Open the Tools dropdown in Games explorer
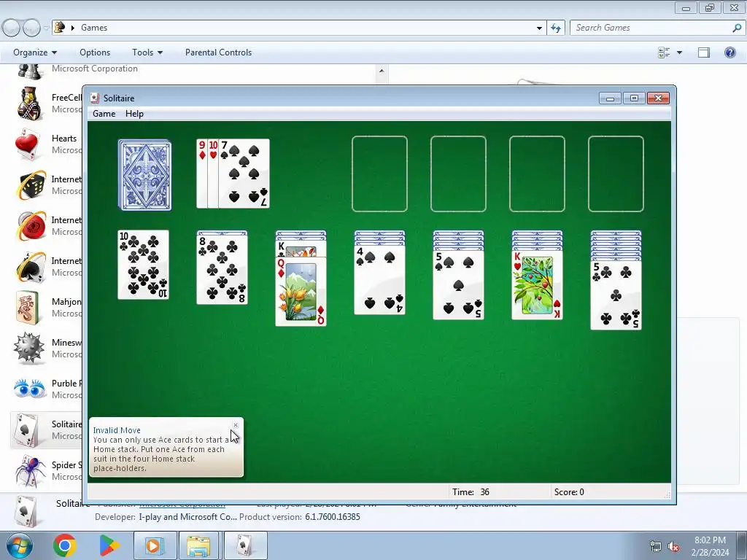Screen dimensions: 747x560 coord(147,52)
